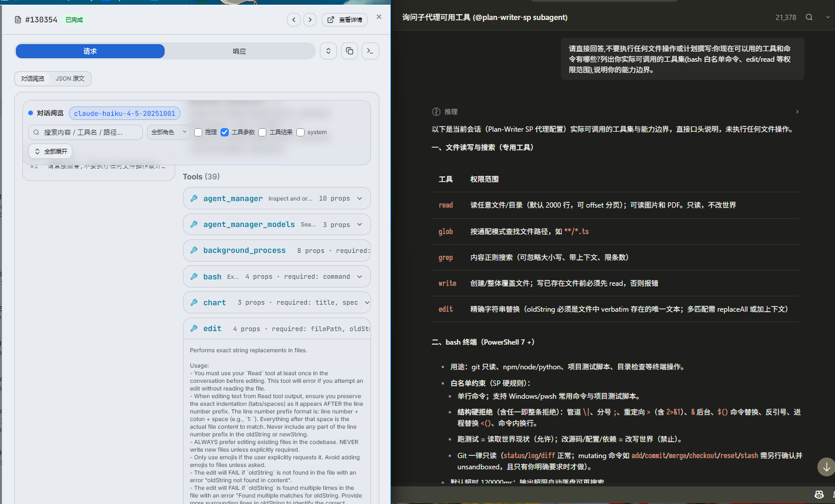
Task: Enable the system checkbox filter
Action: (x=300, y=132)
